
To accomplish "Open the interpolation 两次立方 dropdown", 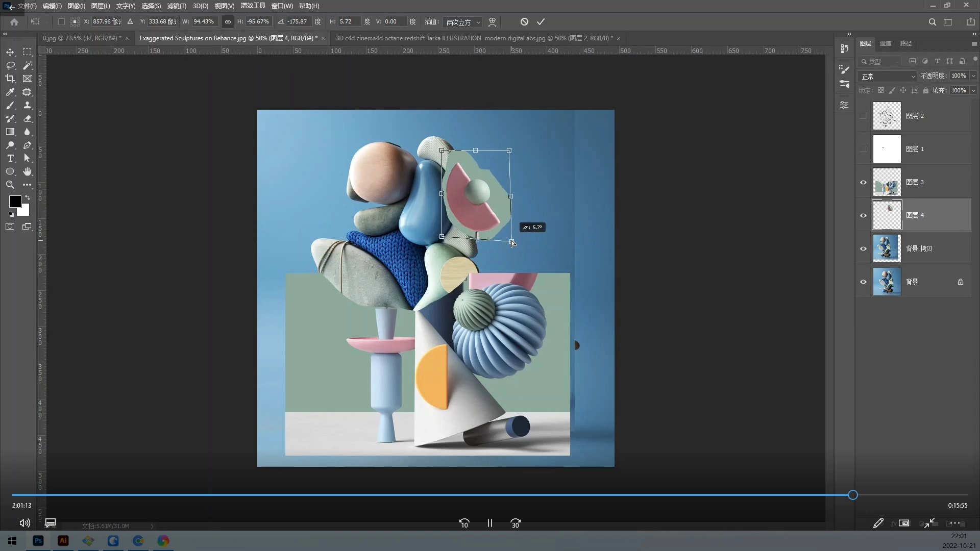I will point(462,22).
